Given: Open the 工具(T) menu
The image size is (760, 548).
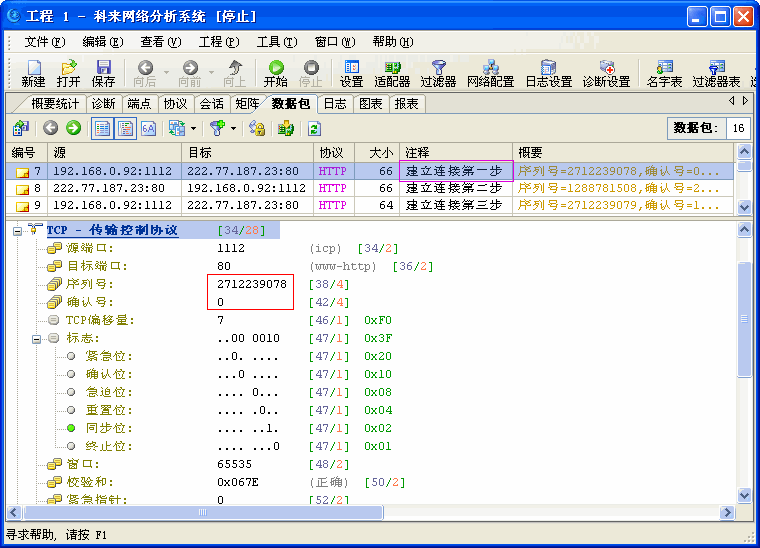Looking at the screenshot, I should pyautogui.click(x=277, y=42).
